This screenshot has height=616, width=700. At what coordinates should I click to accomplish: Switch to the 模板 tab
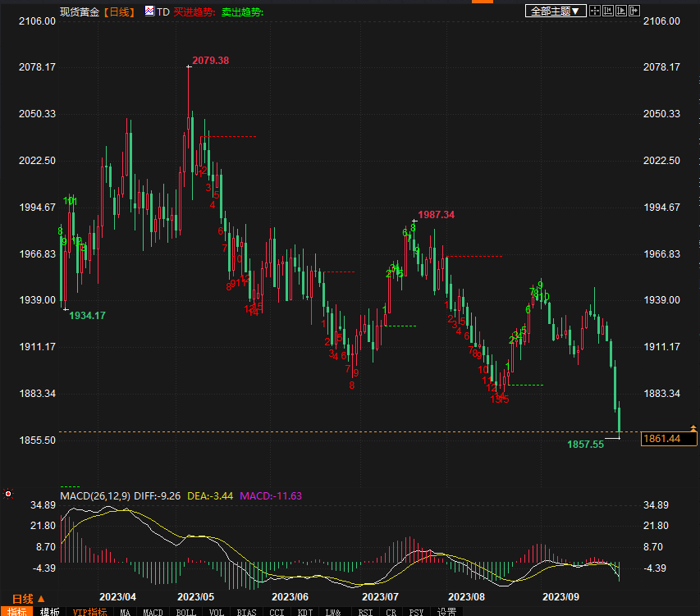pyautogui.click(x=49, y=611)
